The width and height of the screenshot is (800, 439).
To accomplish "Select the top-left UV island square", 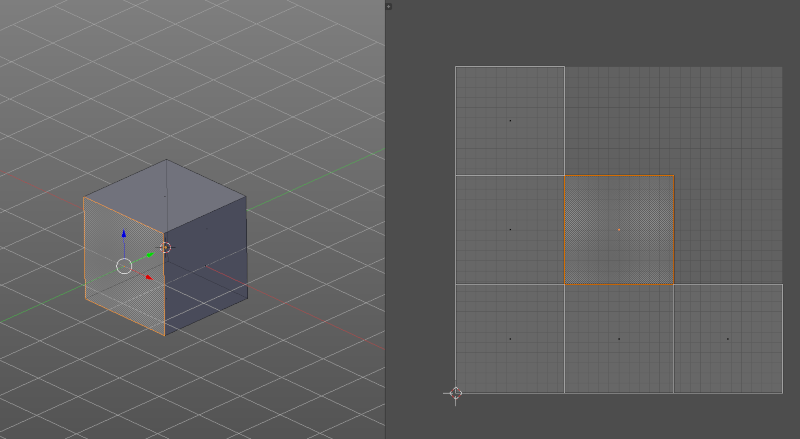I will 510,120.
